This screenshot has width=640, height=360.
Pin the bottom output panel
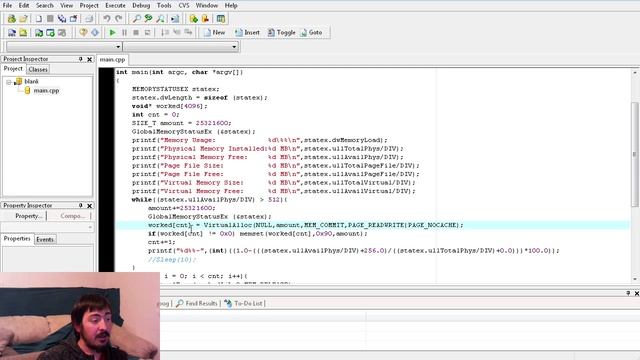point(628,293)
